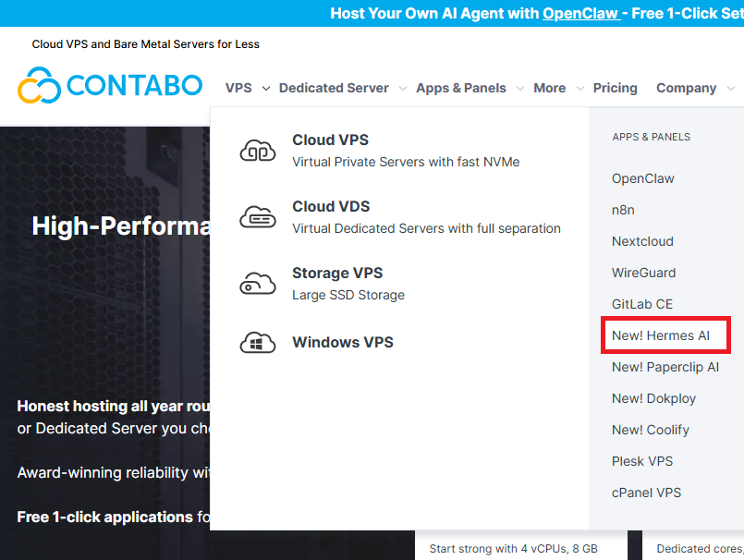The height and width of the screenshot is (560, 744).
Task: Expand the Apps & Panels chevron
Action: 520,89
